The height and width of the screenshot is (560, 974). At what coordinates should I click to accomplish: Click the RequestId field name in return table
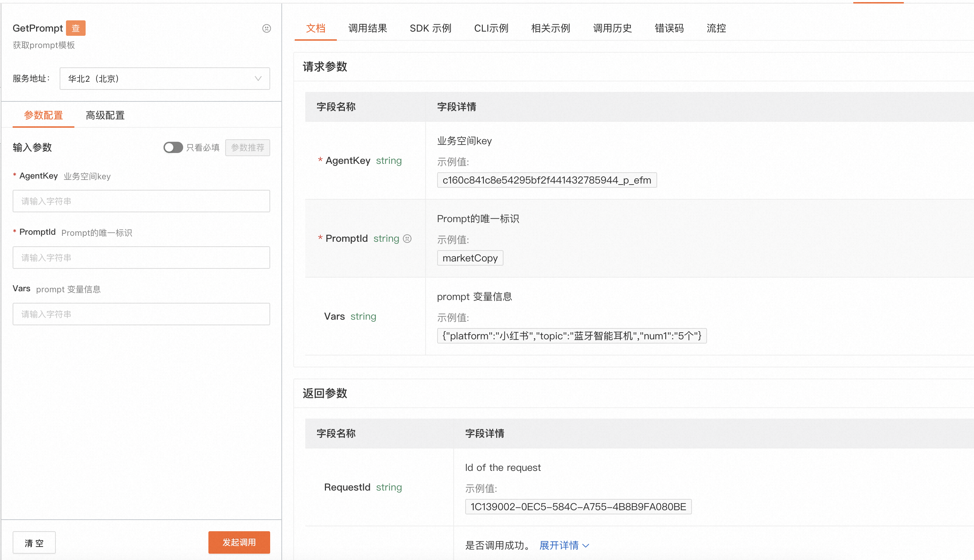click(347, 487)
